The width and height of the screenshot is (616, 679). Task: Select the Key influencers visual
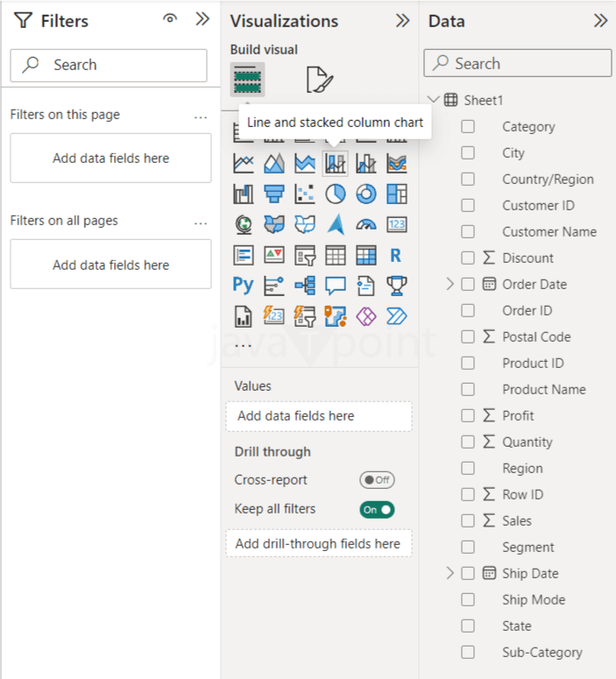[x=274, y=286]
